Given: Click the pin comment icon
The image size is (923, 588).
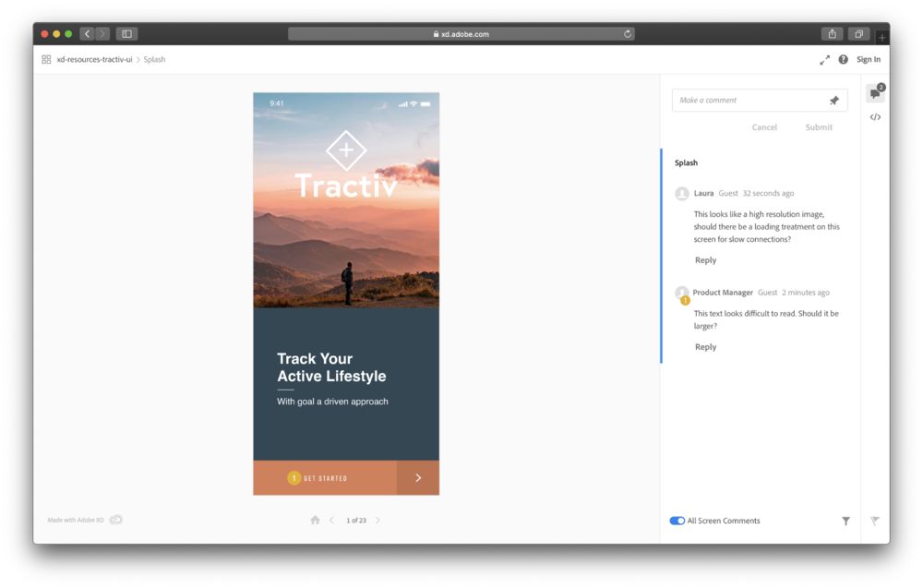Looking at the screenshot, I should tap(833, 100).
